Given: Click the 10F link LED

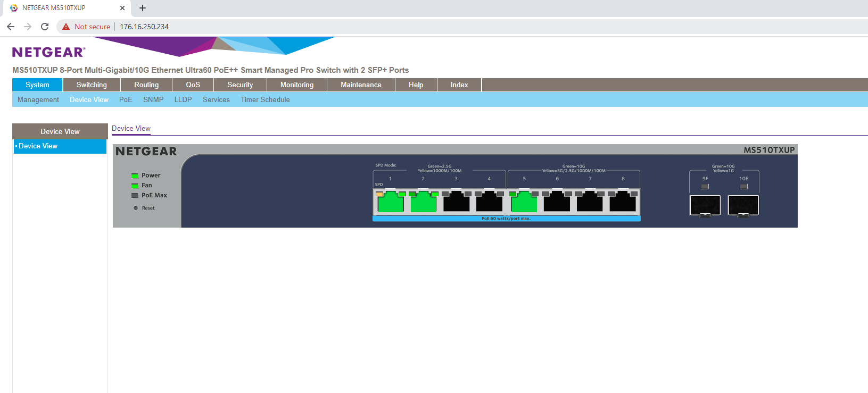Looking at the screenshot, I should (x=744, y=187).
